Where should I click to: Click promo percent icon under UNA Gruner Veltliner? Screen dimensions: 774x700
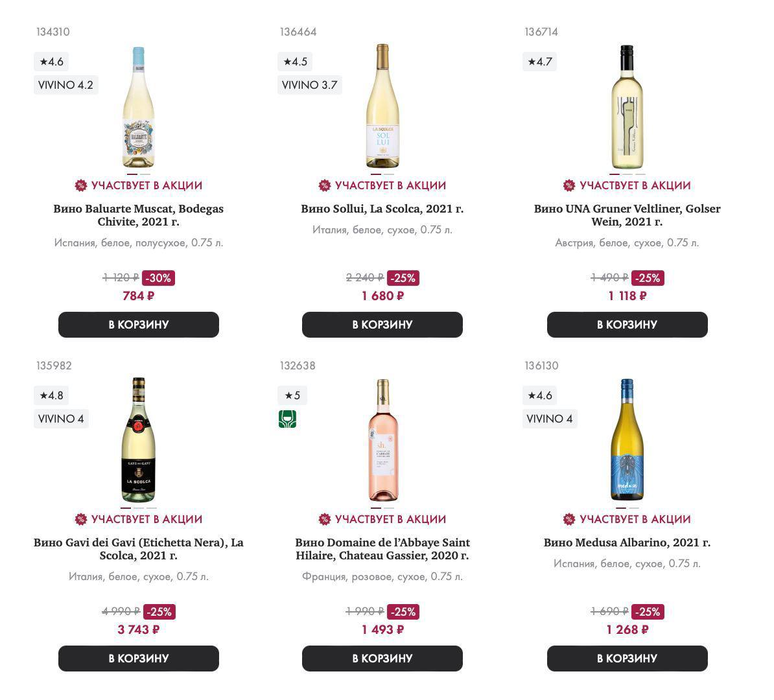click(569, 185)
